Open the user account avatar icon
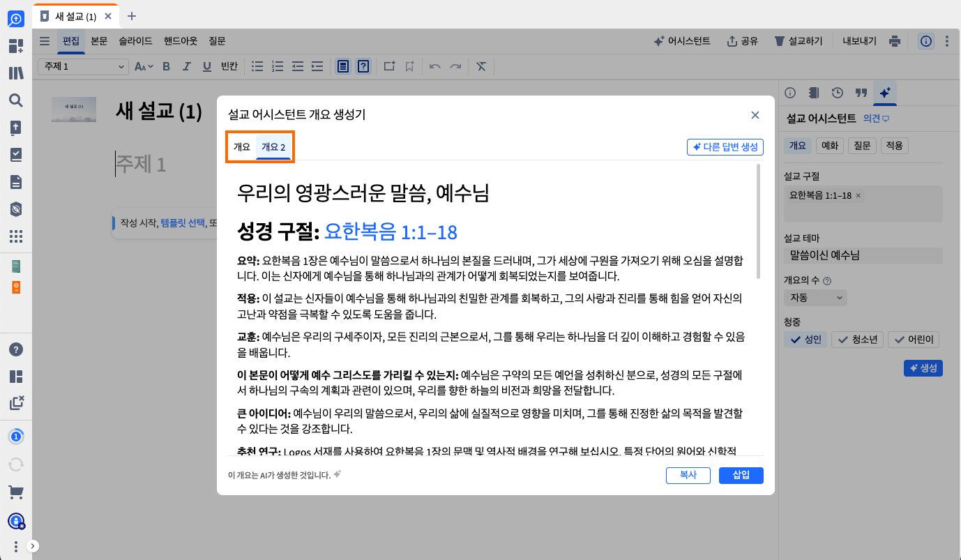The image size is (961, 560). coord(15,520)
